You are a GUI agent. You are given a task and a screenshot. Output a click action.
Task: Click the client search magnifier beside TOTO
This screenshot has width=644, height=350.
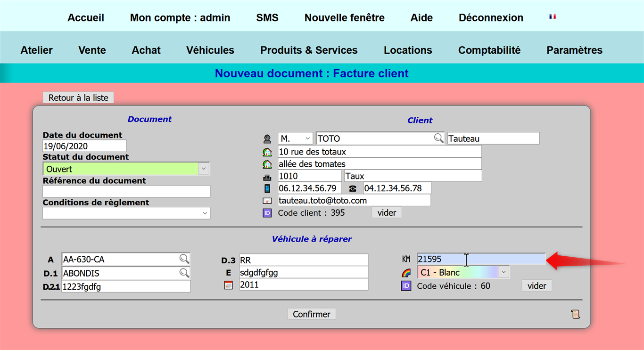coord(438,138)
